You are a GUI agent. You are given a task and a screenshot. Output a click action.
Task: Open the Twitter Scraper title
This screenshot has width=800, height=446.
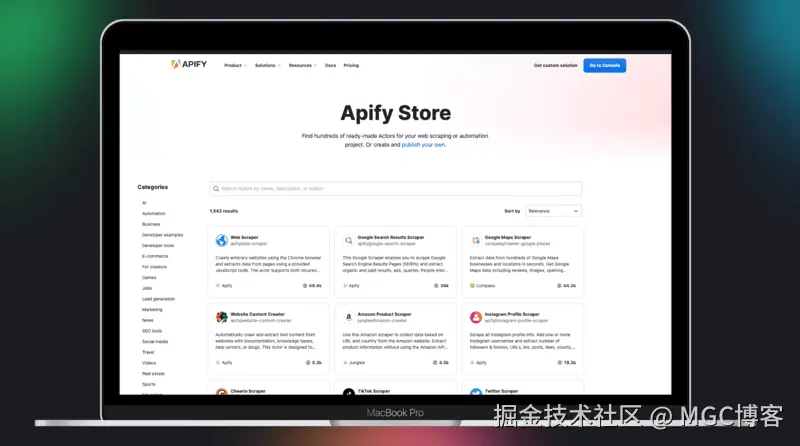[501, 391]
